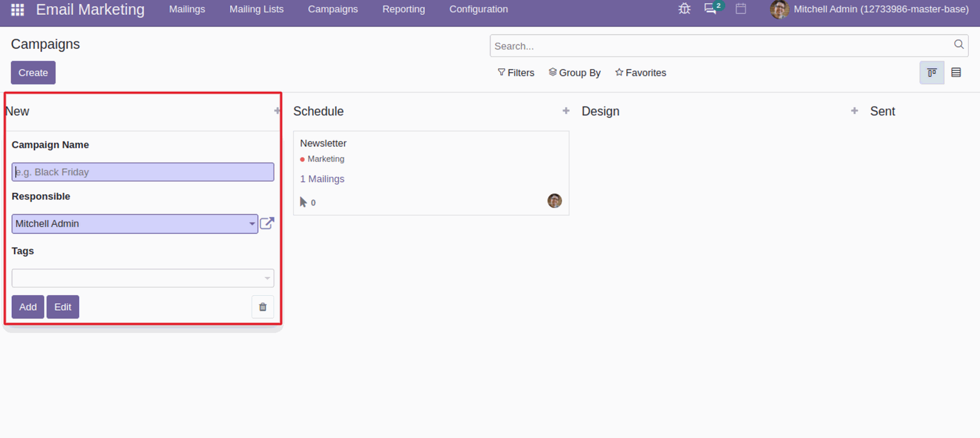Viewport: 980px width, 438px height.
Task: Click the Create button
Action: pos(33,72)
